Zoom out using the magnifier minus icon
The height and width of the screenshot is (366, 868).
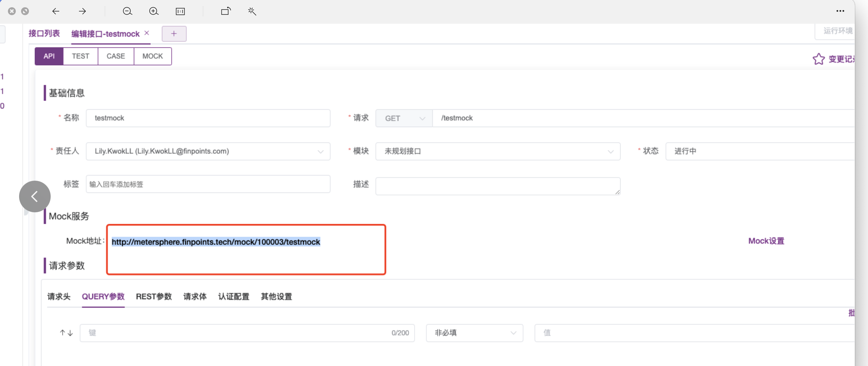[127, 11]
